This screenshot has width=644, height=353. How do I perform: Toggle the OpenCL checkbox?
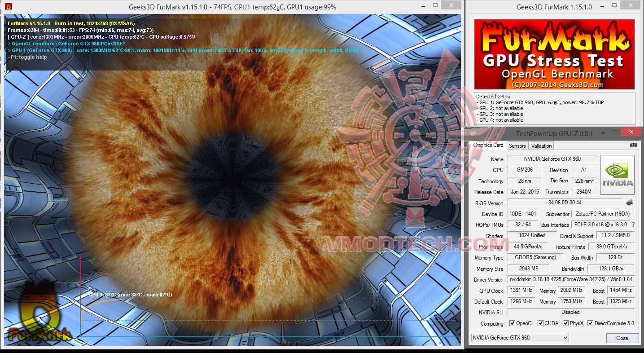(513, 323)
